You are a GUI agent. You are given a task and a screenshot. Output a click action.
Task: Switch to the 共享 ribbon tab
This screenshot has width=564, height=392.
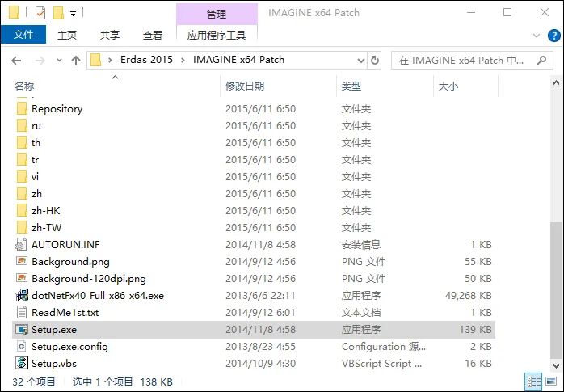110,36
